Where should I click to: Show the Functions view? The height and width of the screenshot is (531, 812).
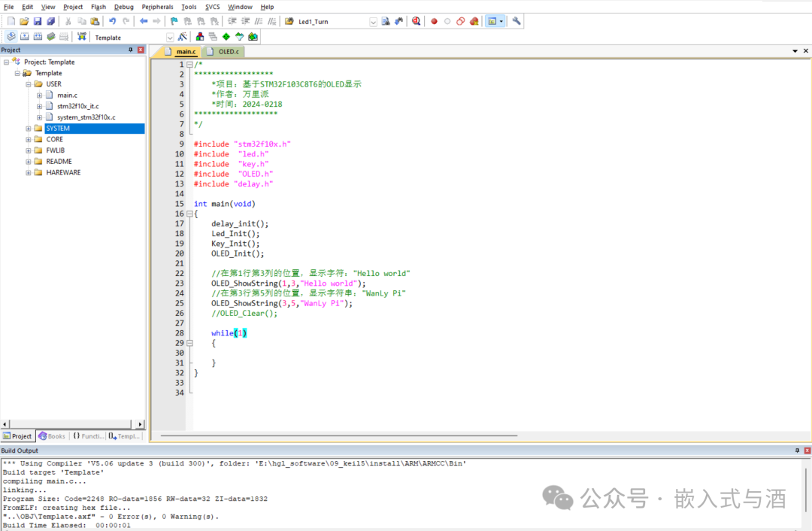88,436
